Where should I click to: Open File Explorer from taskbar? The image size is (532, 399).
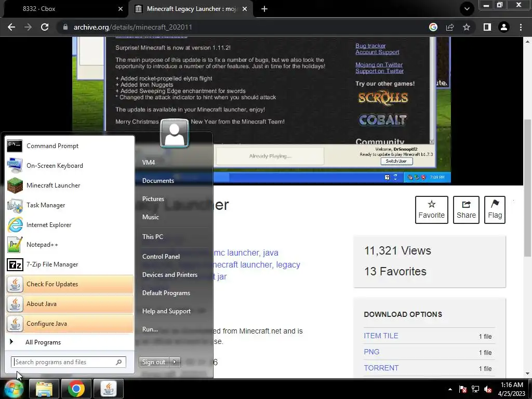44,389
